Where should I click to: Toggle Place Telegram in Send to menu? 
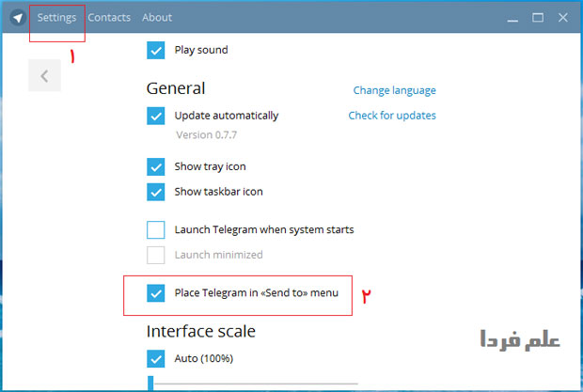click(x=156, y=293)
